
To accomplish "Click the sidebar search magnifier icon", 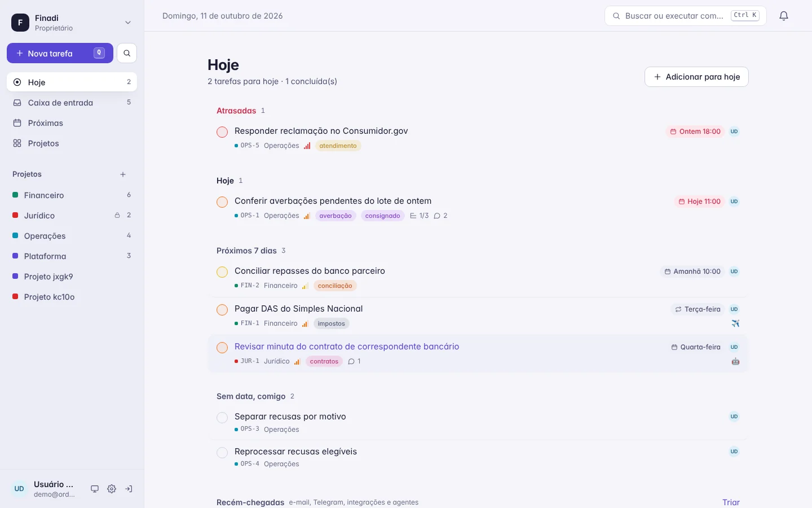I will click(x=127, y=53).
